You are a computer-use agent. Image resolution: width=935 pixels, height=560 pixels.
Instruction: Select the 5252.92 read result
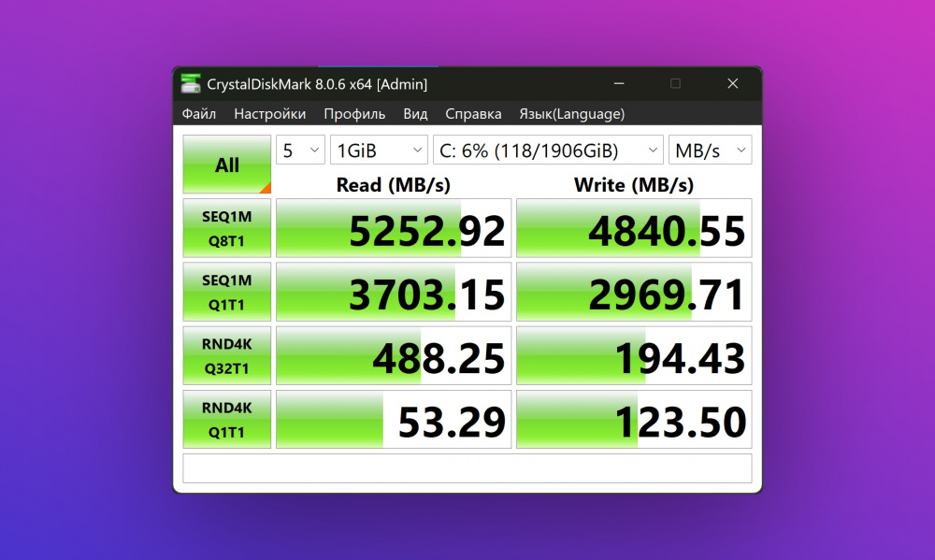[394, 228]
